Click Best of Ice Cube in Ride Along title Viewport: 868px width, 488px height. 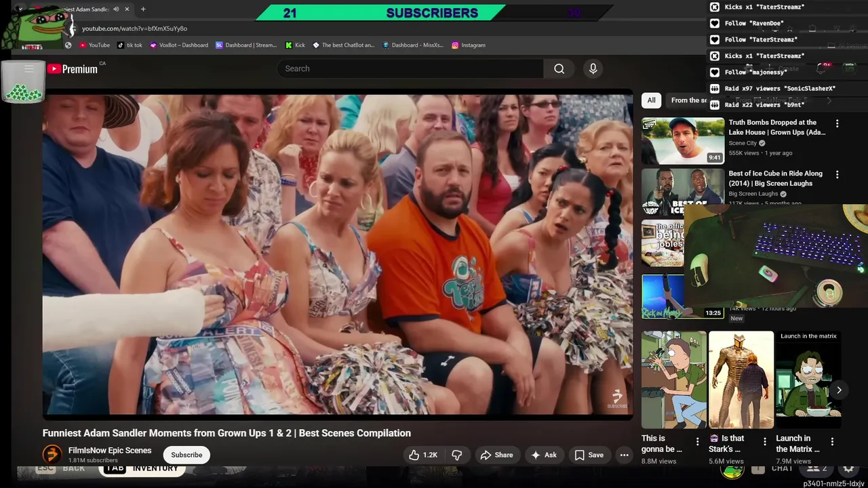(x=775, y=178)
